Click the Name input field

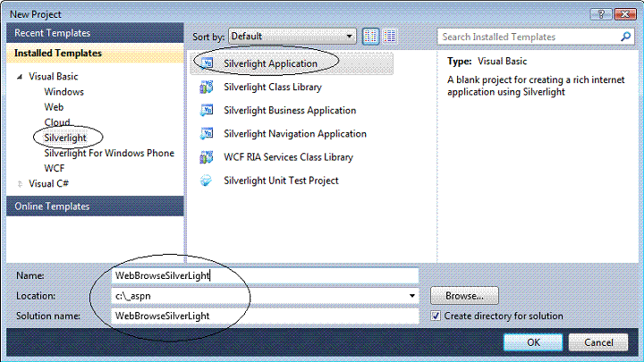coord(265,275)
